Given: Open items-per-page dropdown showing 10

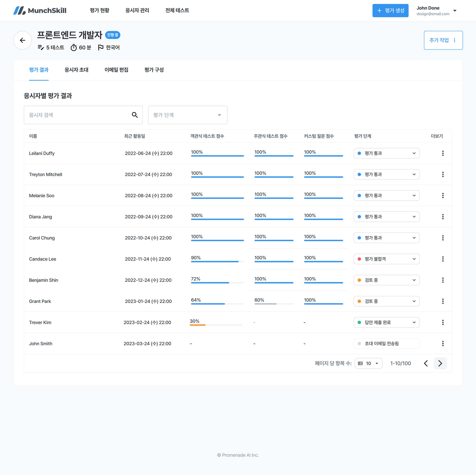Looking at the screenshot, I should [368, 363].
